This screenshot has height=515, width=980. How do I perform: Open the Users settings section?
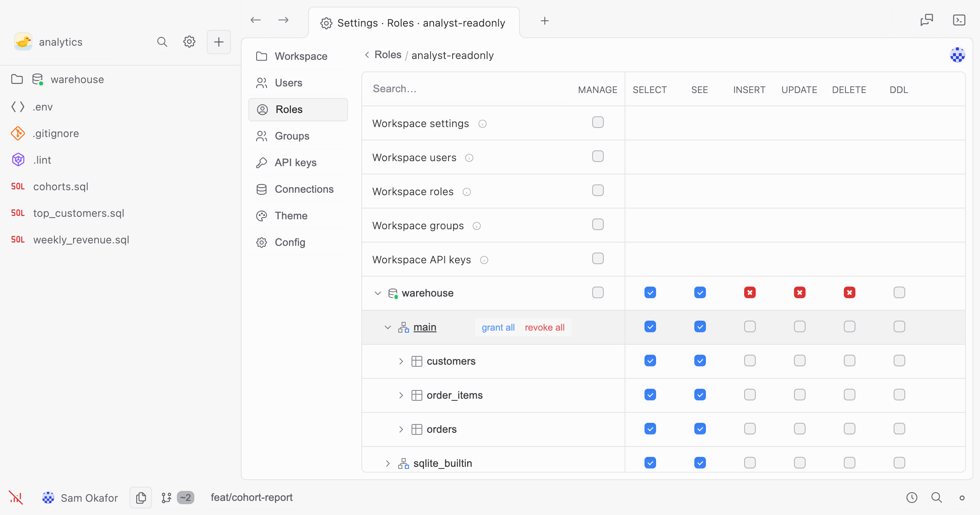[x=298, y=83]
